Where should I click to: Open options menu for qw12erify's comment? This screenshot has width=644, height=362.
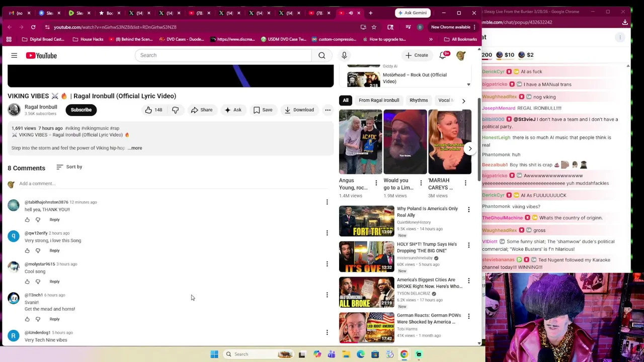tap(327, 233)
